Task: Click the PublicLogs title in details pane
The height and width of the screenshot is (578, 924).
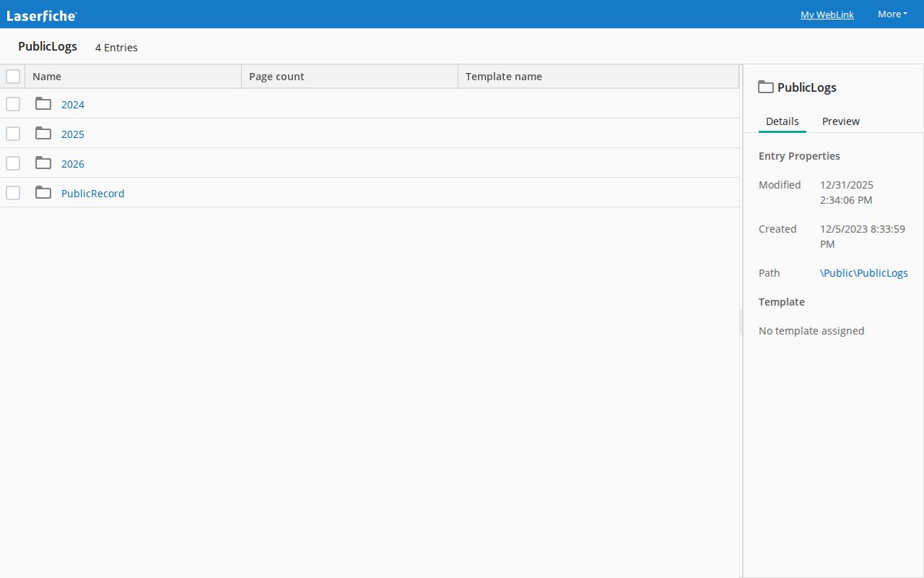Action: pyautogui.click(x=807, y=87)
